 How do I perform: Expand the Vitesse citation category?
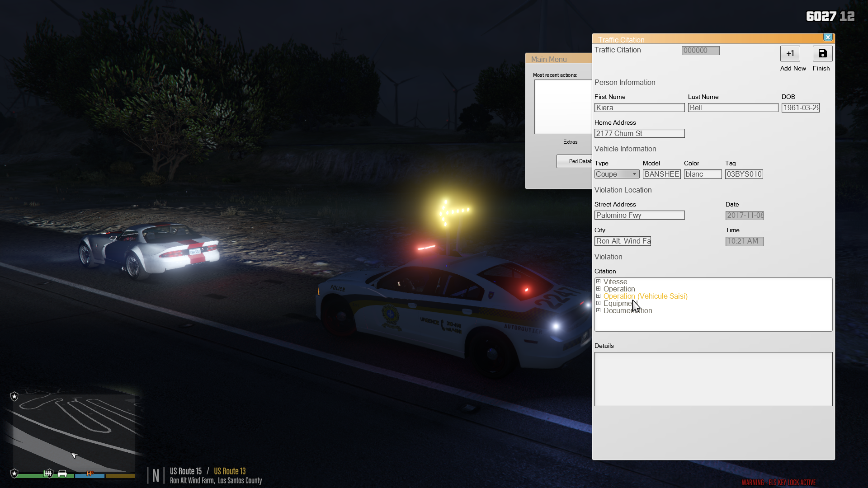tap(598, 282)
